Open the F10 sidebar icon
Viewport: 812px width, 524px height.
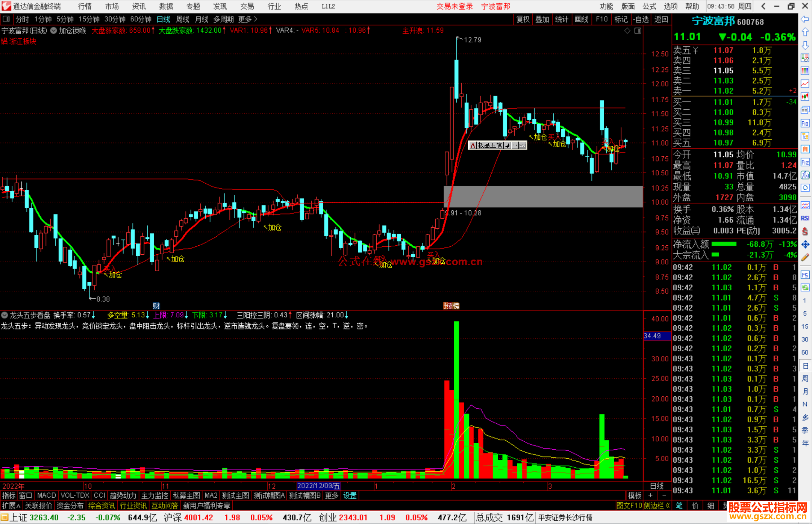805,124
